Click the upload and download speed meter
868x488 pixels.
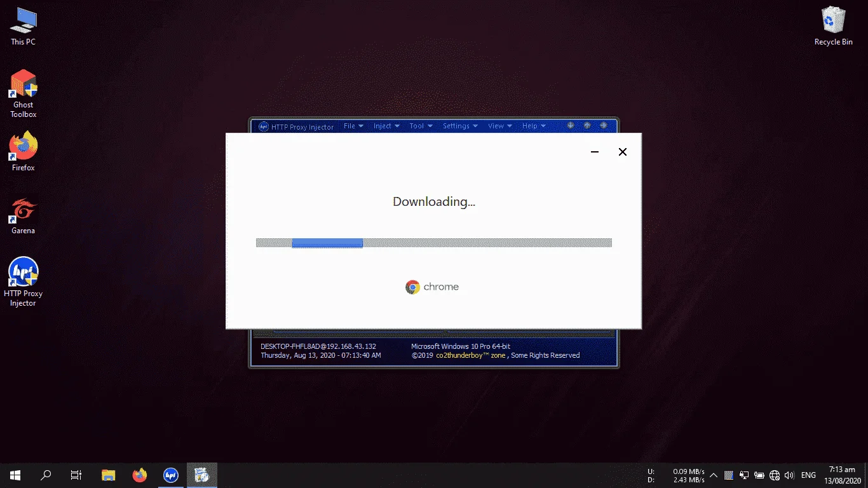pos(675,475)
